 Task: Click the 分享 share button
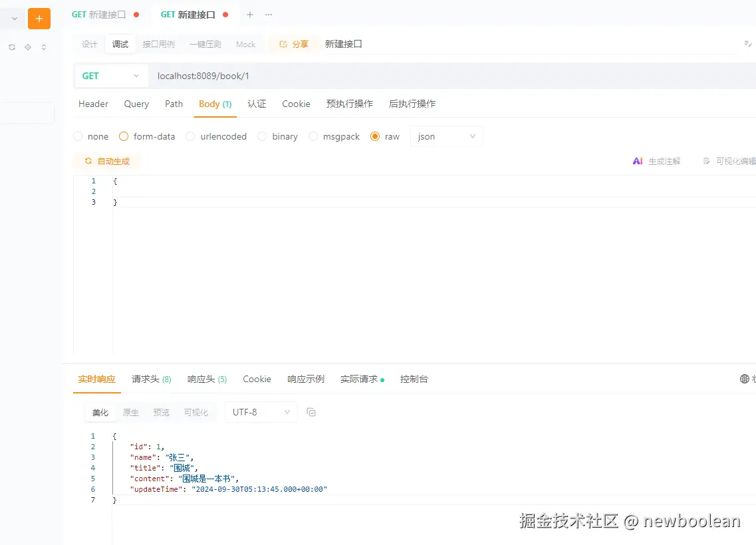pos(294,45)
